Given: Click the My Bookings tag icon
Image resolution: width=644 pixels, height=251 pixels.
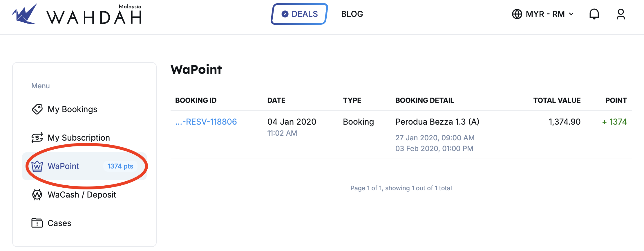Looking at the screenshot, I should click(x=37, y=109).
